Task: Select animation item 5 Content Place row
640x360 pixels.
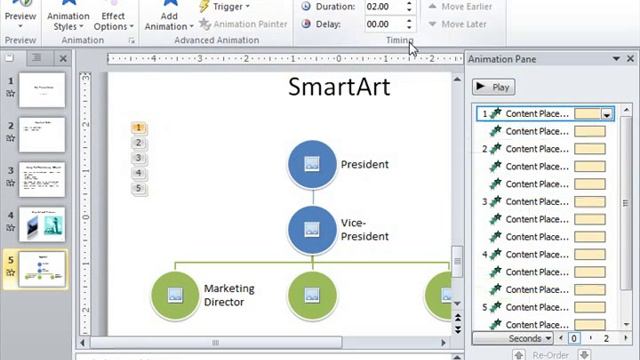Action: coord(545,307)
